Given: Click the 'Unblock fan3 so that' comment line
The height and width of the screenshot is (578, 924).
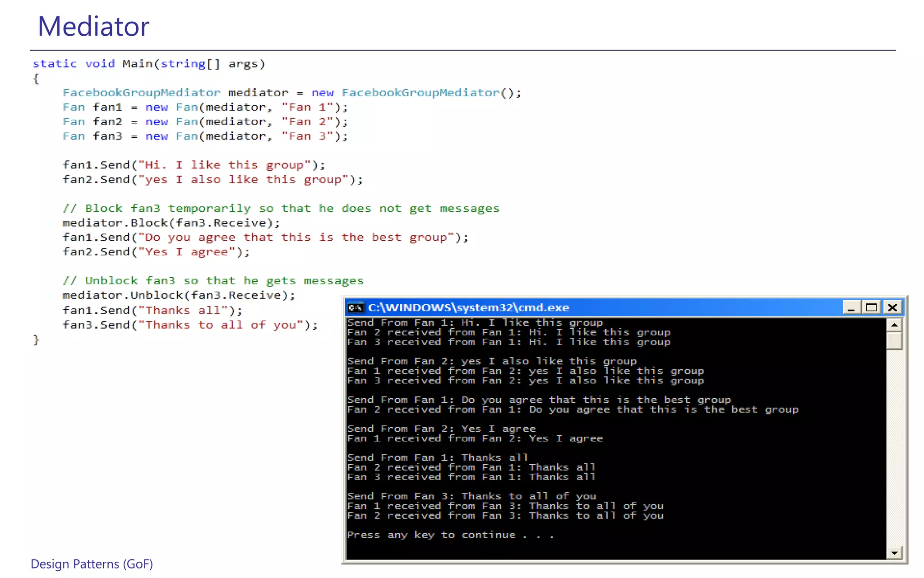Looking at the screenshot, I should coord(213,281).
